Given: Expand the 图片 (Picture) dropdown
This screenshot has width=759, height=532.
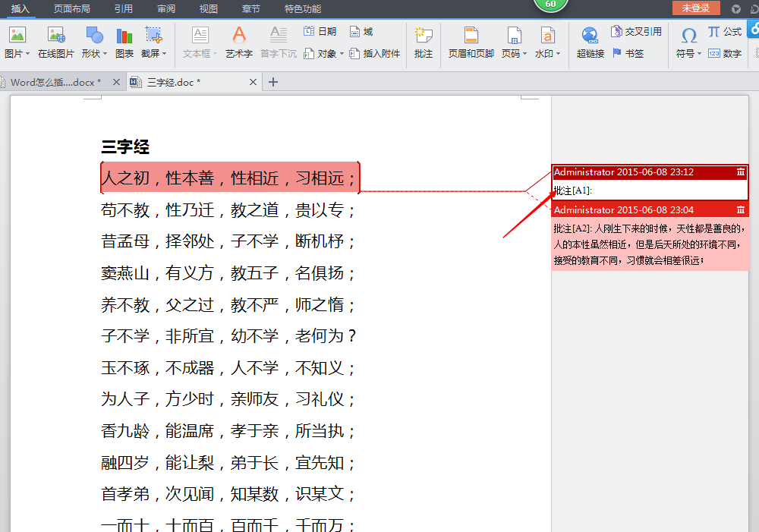Looking at the screenshot, I should click(27, 55).
